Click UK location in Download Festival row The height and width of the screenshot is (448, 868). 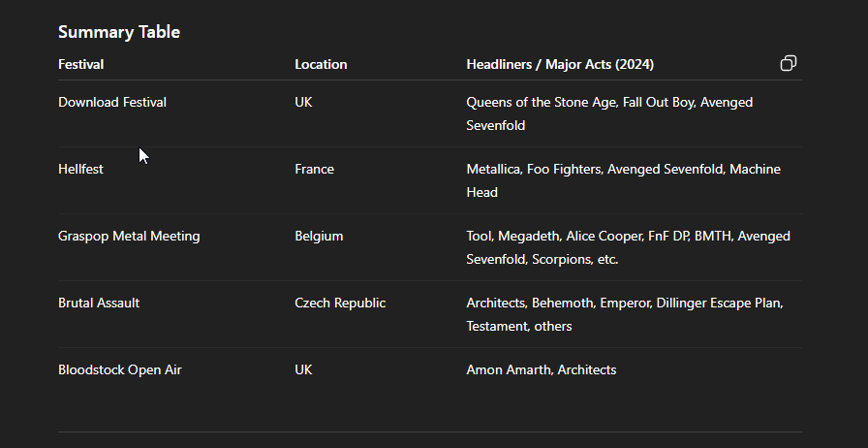pos(303,102)
